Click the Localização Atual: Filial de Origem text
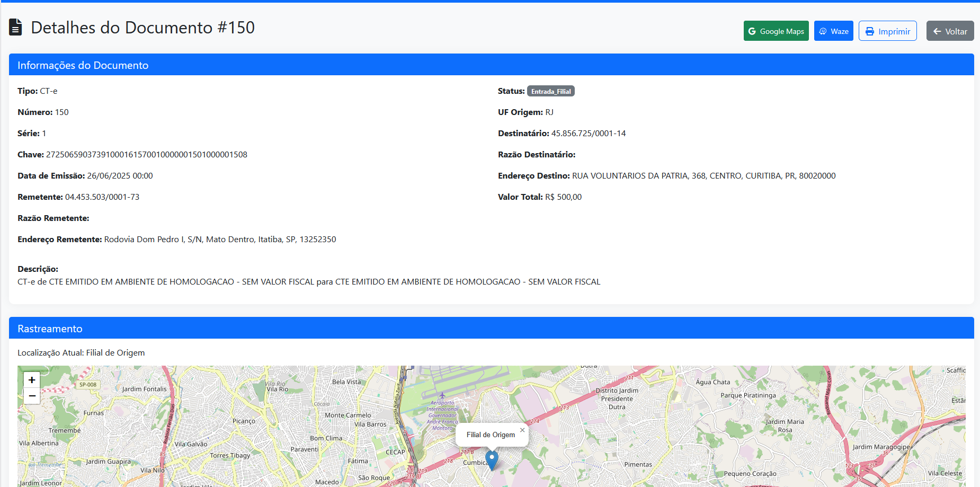980x487 pixels. [81, 352]
